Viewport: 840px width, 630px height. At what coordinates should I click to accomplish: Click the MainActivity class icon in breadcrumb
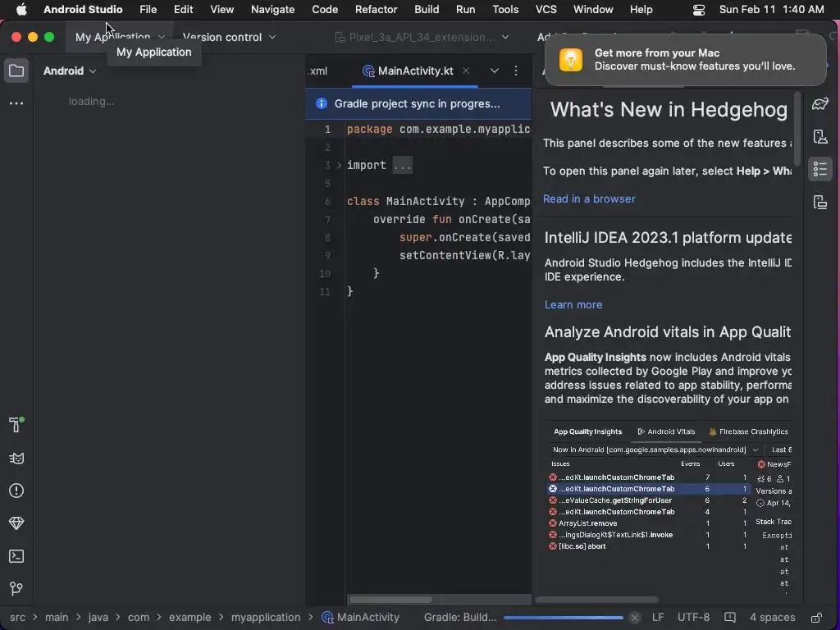pos(327,617)
